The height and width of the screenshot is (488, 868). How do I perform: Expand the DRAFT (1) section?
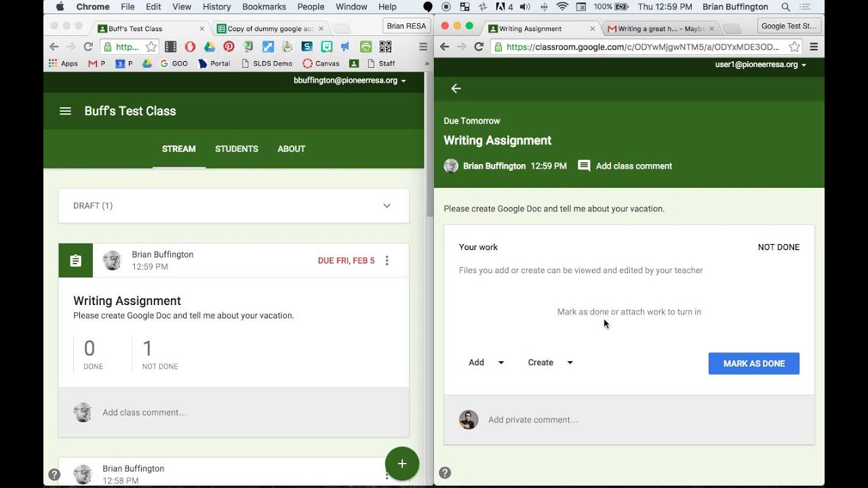[387, 205]
